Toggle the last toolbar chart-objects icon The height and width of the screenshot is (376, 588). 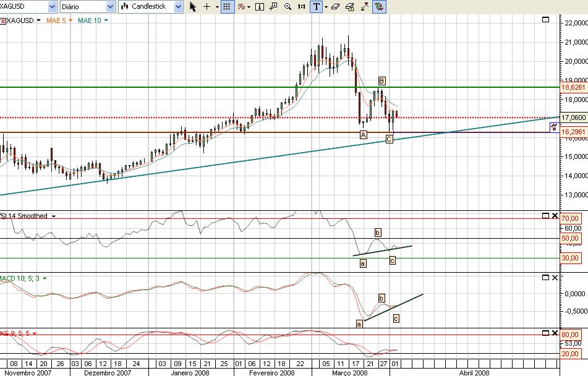pos(379,7)
